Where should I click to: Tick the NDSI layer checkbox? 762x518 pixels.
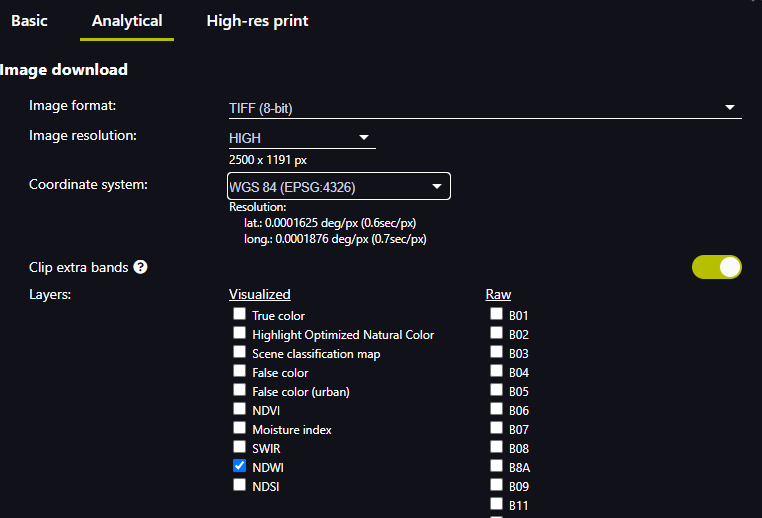click(239, 485)
